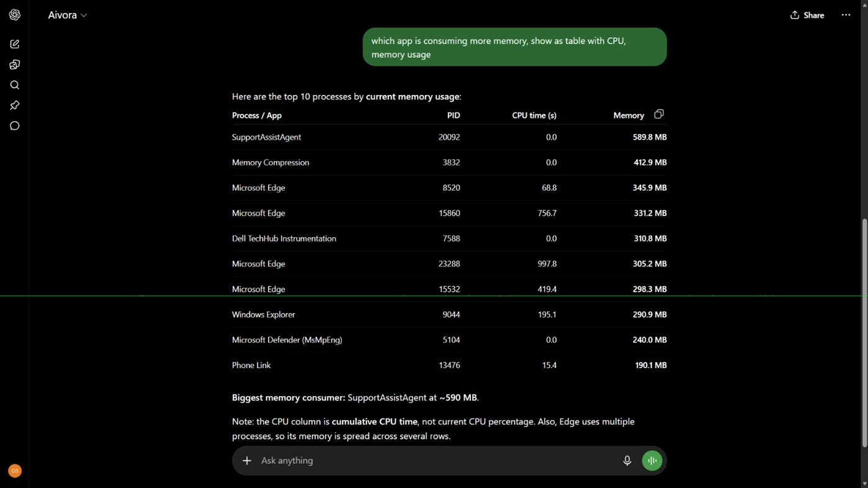Click the CPU time (s) column header
The height and width of the screenshot is (488, 868).
click(x=534, y=115)
